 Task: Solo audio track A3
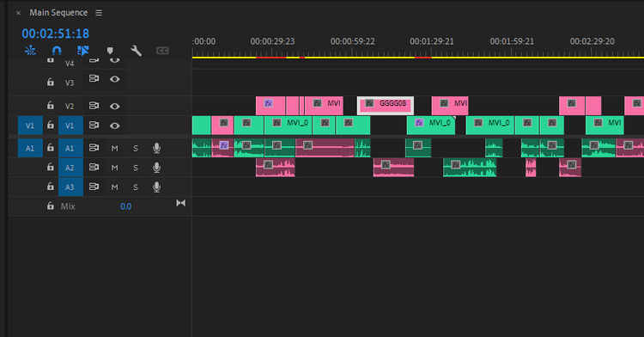click(x=136, y=187)
